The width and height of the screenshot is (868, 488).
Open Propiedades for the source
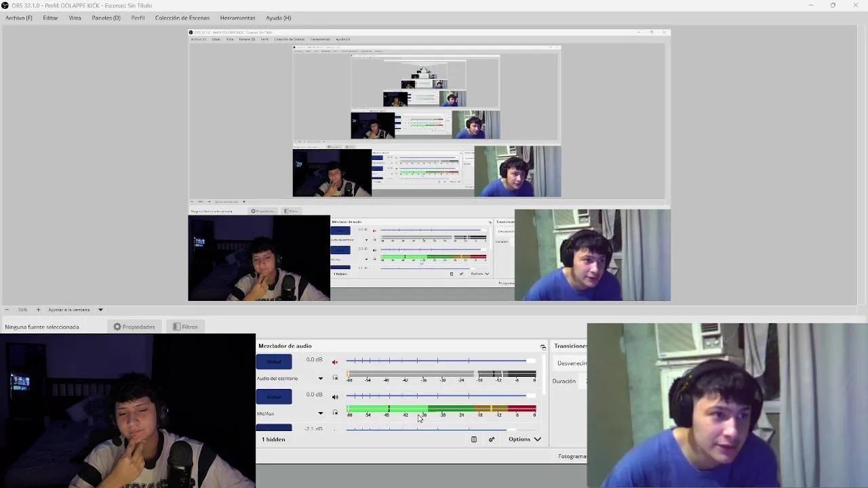tap(134, 327)
